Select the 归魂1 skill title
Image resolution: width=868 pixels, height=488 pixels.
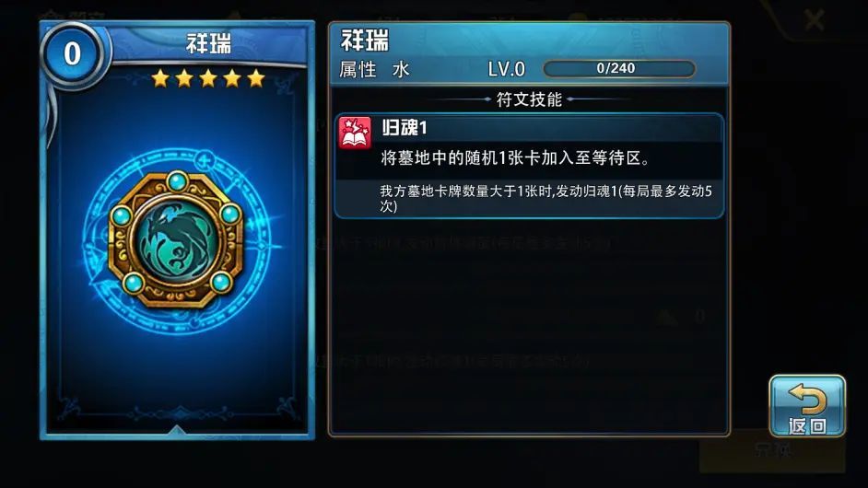pos(405,128)
